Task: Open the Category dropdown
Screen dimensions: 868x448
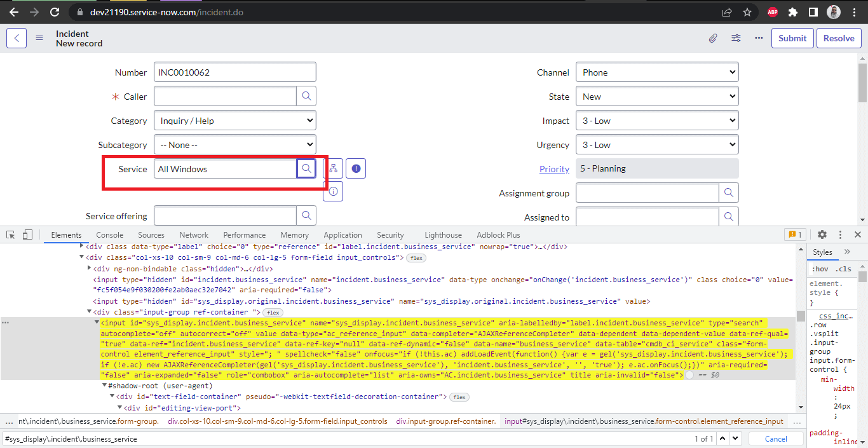Action: [235, 121]
